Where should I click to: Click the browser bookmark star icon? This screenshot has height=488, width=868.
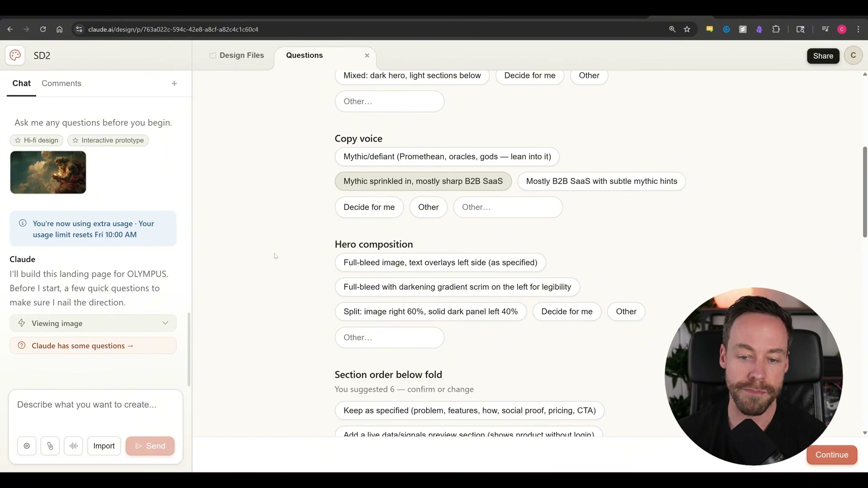click(687, 29)
